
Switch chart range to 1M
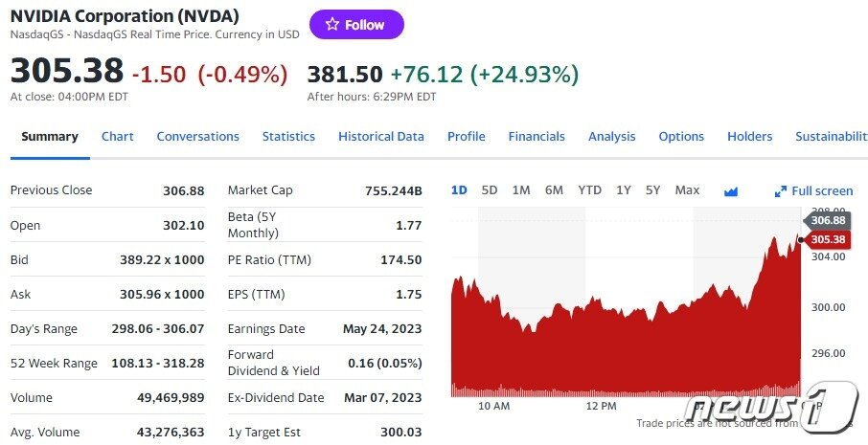[x=521, y=190]
